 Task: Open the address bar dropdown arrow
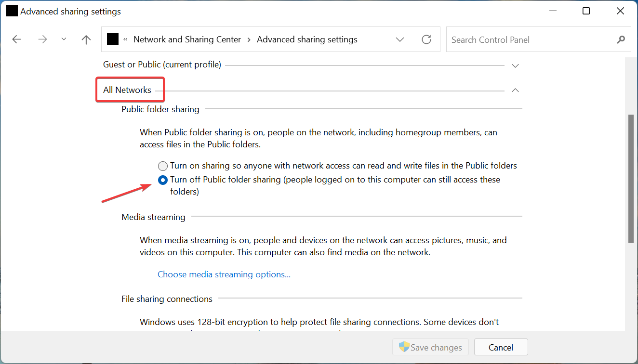click(x=399, y=39)
